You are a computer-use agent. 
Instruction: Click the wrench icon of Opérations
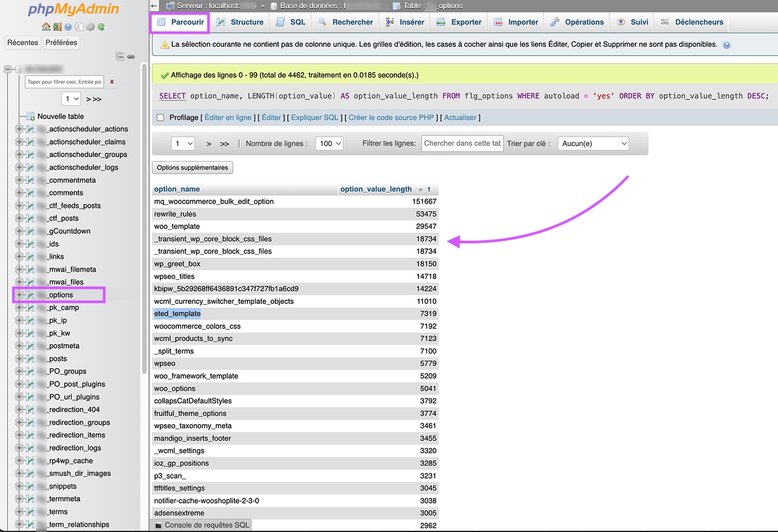555,22
